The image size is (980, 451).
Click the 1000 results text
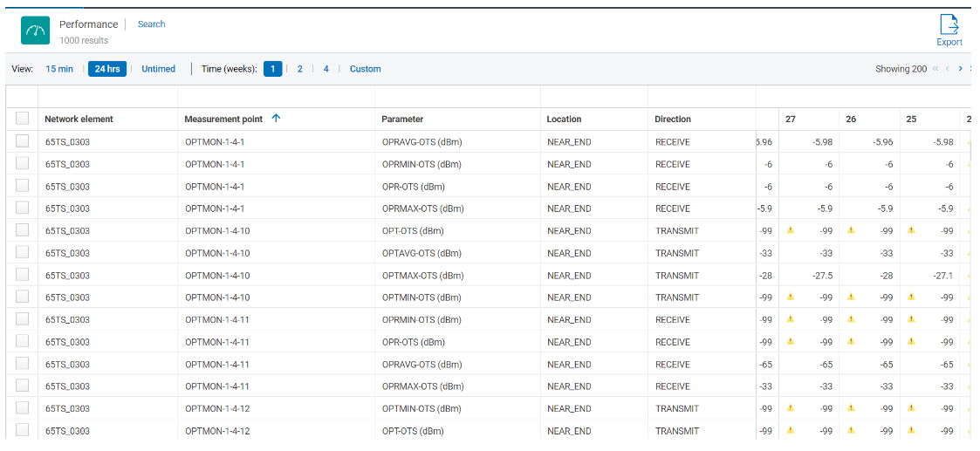click(84, 40)
